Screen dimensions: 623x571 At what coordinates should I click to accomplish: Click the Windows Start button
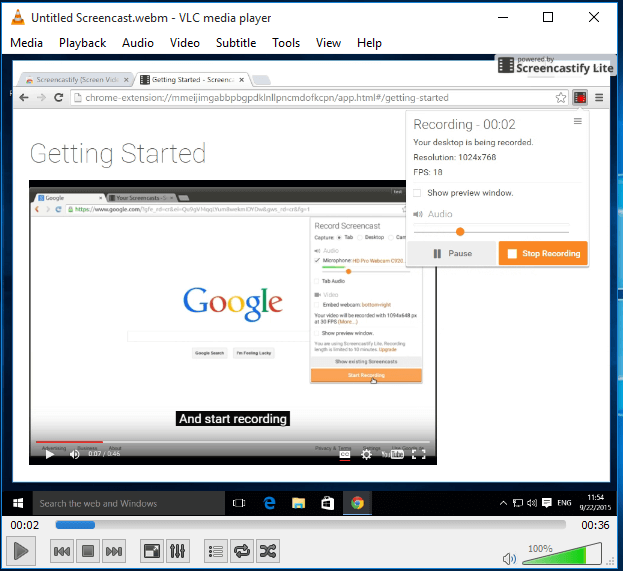pyautogui.click(x=18, y=503)
